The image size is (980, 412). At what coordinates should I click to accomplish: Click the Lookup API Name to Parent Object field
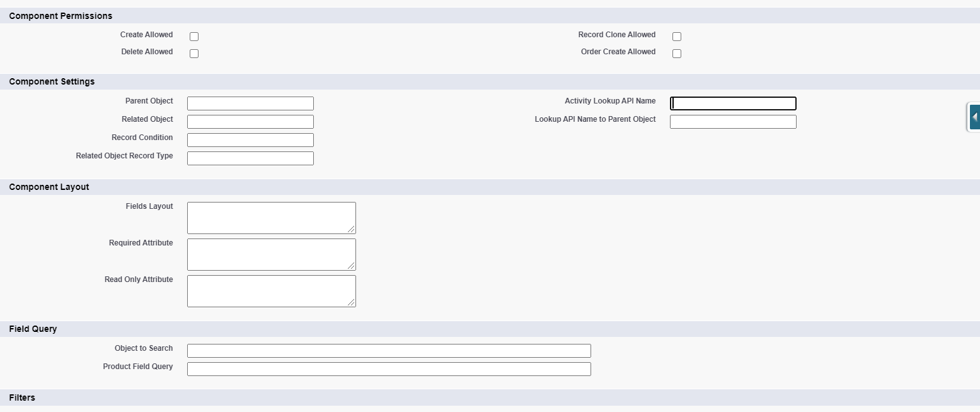coord(733,122)
